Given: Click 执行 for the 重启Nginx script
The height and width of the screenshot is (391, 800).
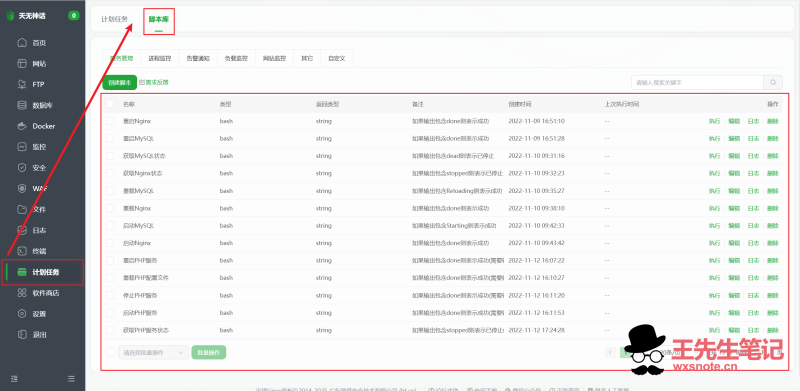Looking at the screenshot, I should click(714, 121).
